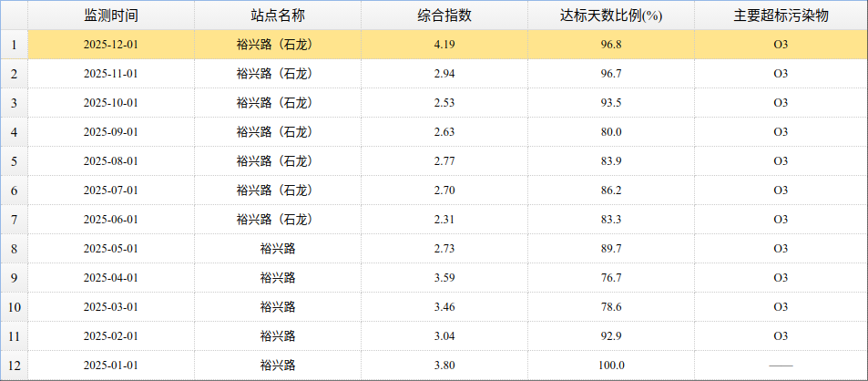Select the pollutant dash cell in row 12

(781, 366)
